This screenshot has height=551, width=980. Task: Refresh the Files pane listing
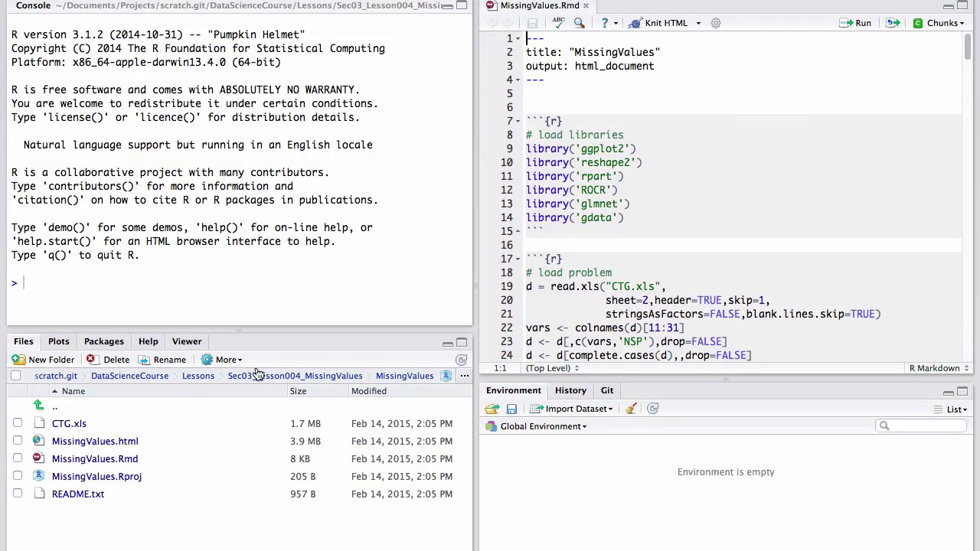pyautogui.click(x=461, y=360)
